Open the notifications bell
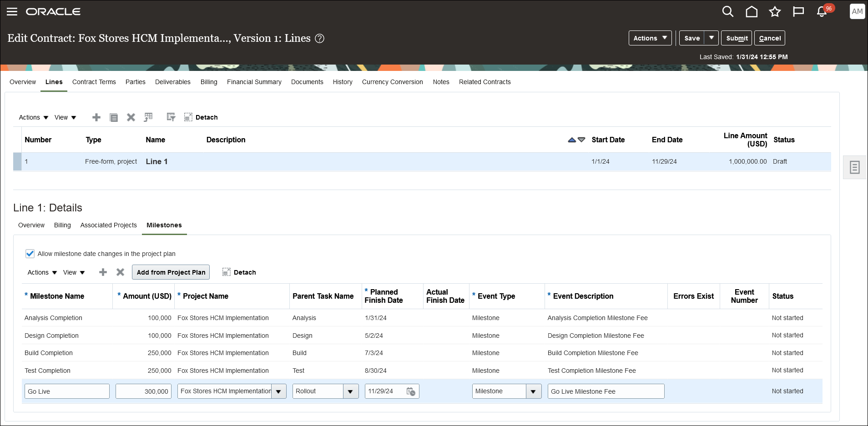 coord(822,12)
